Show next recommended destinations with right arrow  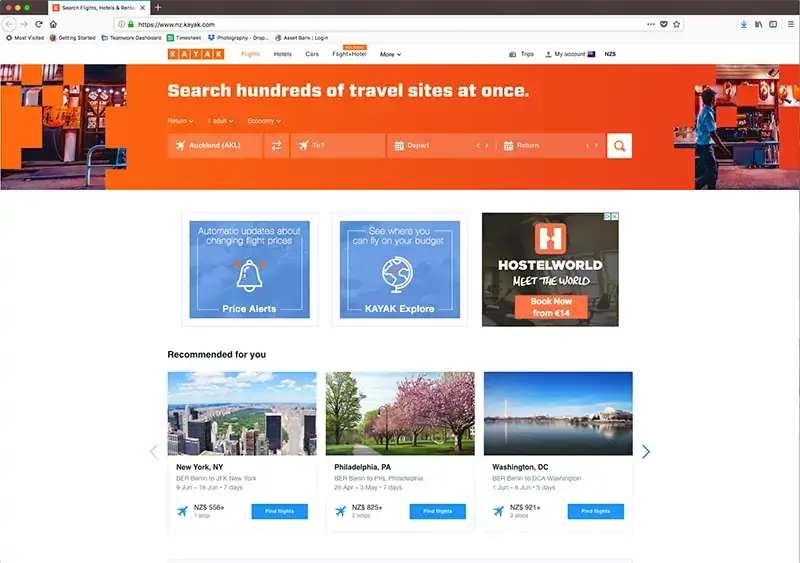[646, 452]
